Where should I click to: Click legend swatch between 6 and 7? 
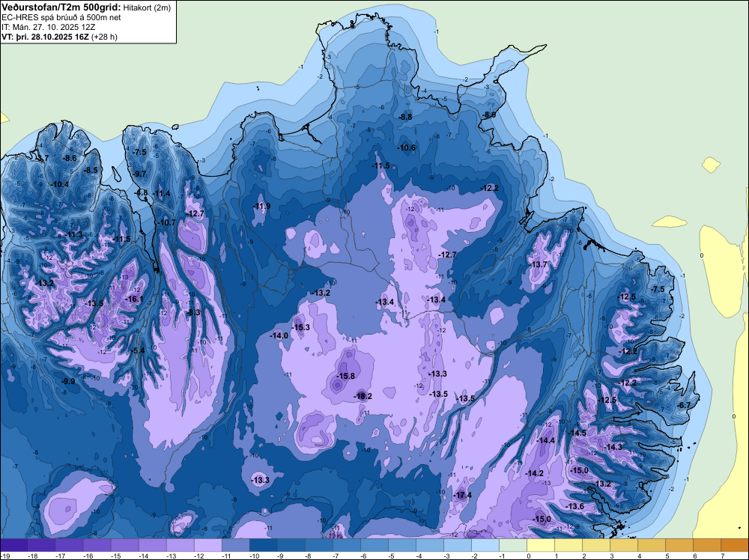coord(707,545)
